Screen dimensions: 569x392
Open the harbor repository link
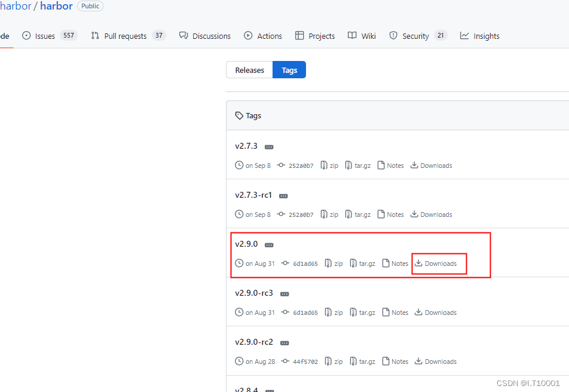(x=56, y=6)
